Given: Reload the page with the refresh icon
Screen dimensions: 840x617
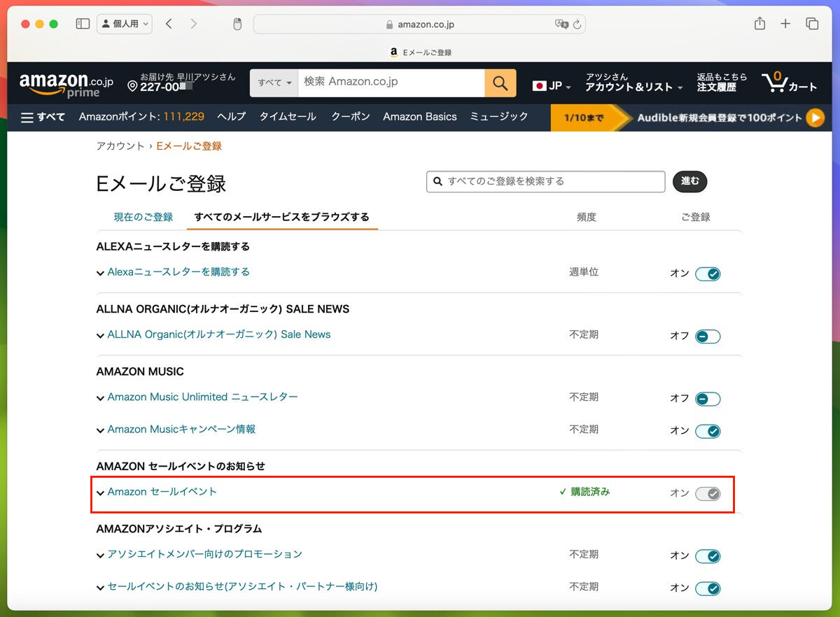Looking at the screenshot, I should [x=577, y=24].
